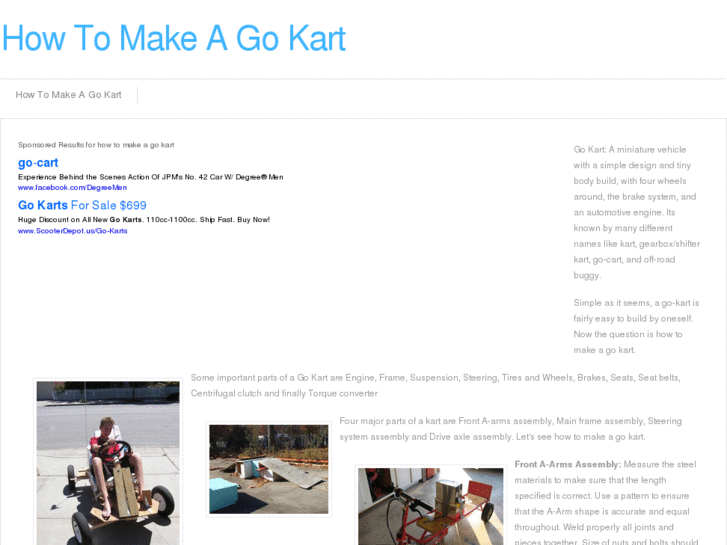Click the 'Front A-Arms Assembly:' bold heading
727x545 pixels.
(568, 464)
